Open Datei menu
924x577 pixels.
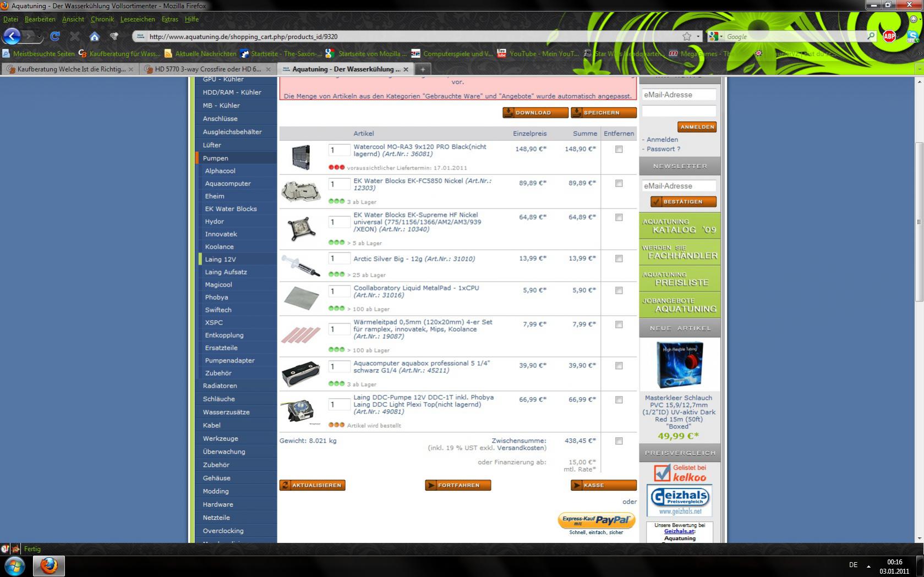tap(10, 19)
